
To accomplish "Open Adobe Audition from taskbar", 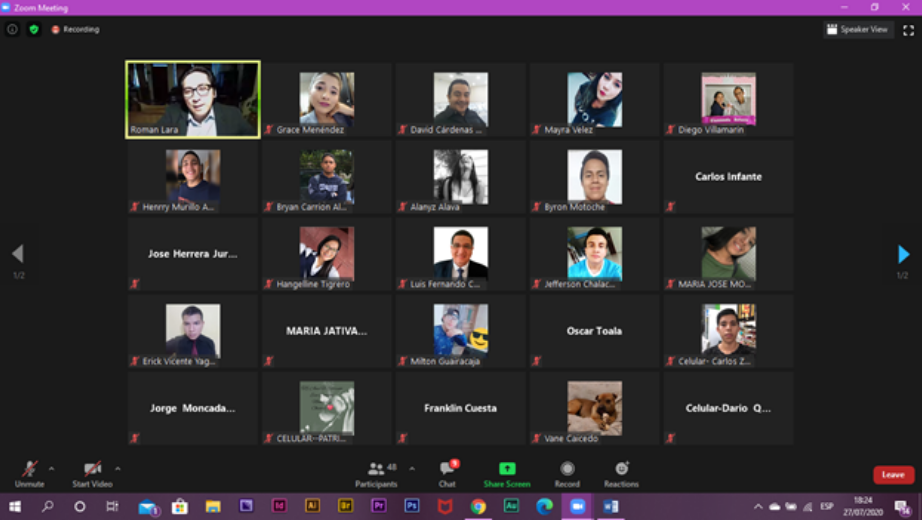I will [x=511, y=506].
